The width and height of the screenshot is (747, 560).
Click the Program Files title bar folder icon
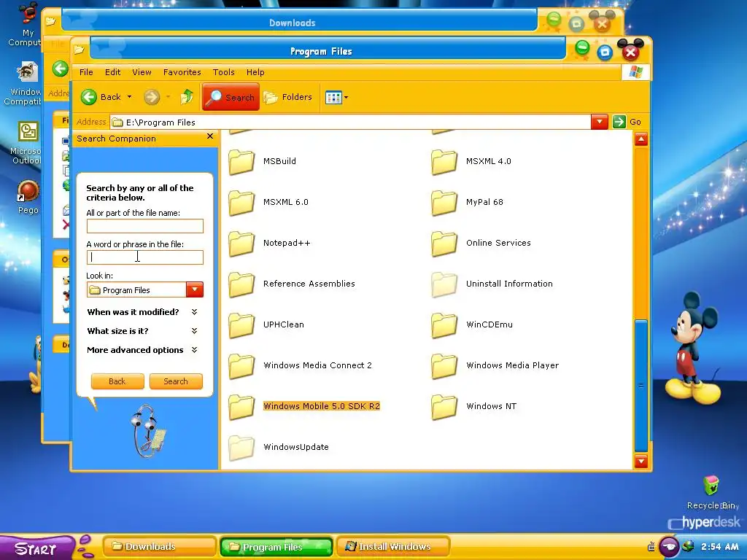79,50
